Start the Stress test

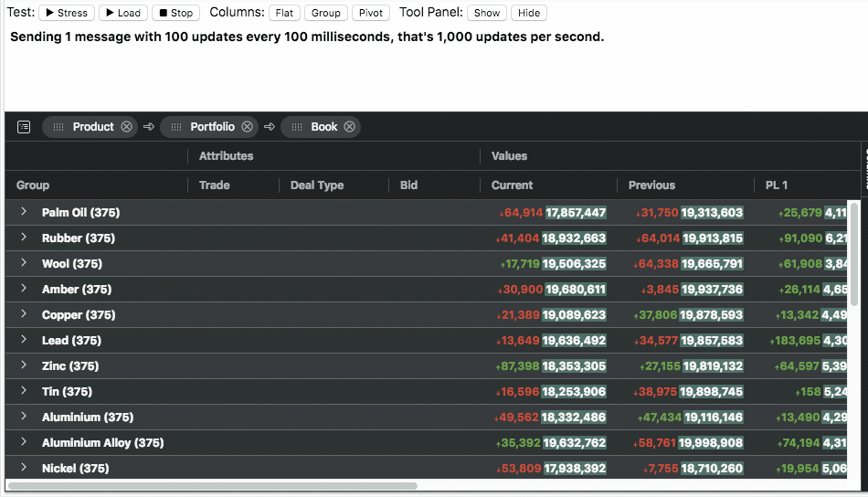pyautogui.click(x=67, y=13)
